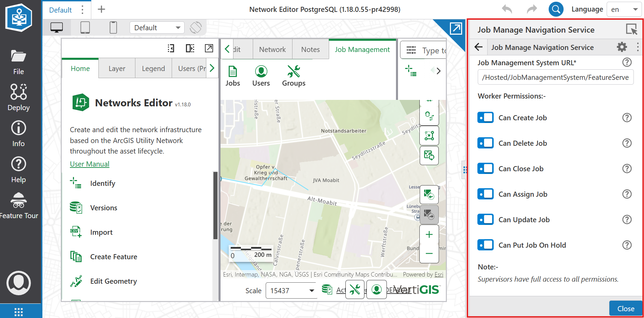The image size is (644, 318).
Task: Open the File menu in sidebar
Action: coord(19,62)
